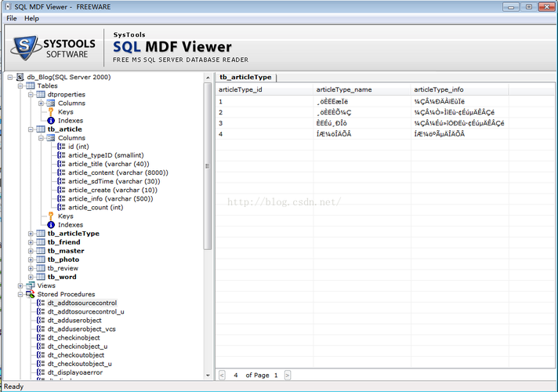Click the Keys icon under tb_article
The width and height of the screenshot is (558, 392).
(51, 216)
